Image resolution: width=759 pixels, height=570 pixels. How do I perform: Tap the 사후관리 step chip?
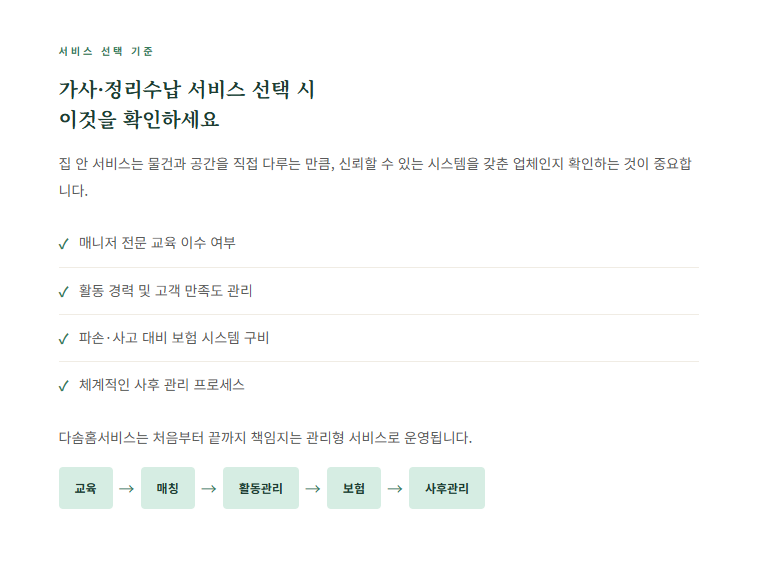pyautogui.click(x=446, y=489)
